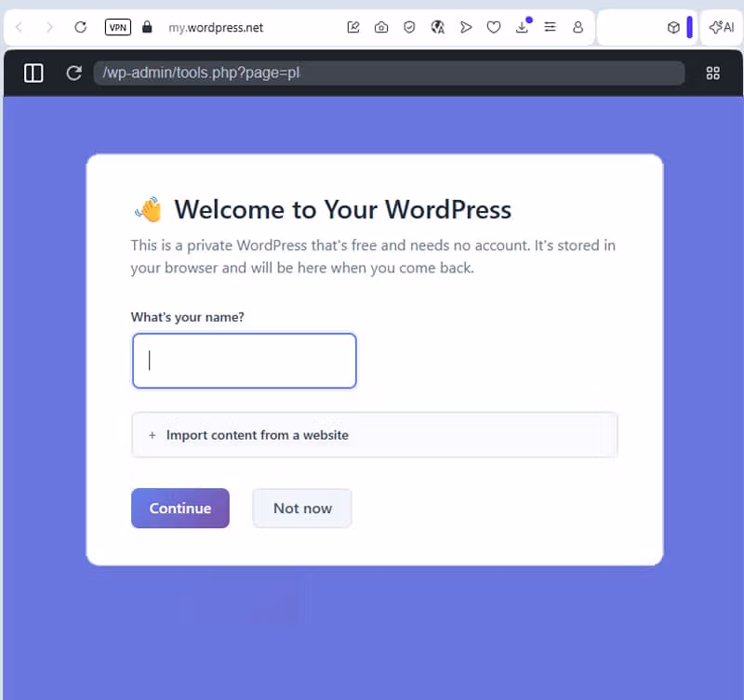Click the 'What's your name?' text box
This screenshot has width=744, height=700.
(245, 361)
